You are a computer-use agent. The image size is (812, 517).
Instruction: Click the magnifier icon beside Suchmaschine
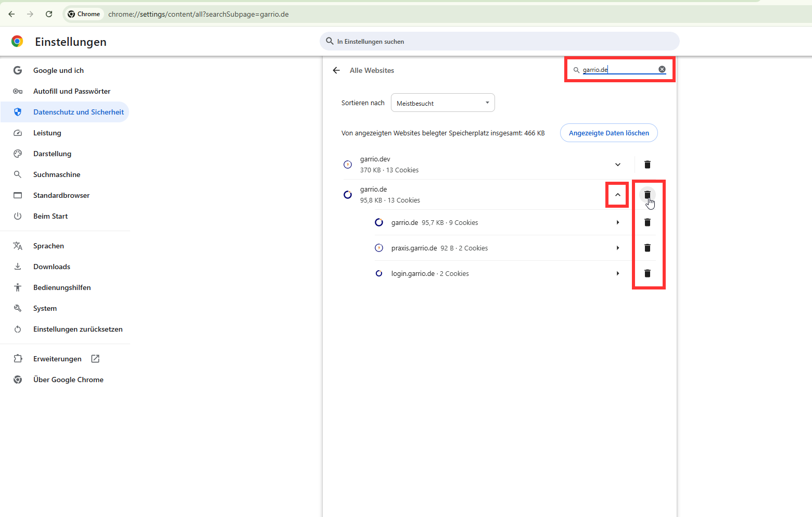18,174
